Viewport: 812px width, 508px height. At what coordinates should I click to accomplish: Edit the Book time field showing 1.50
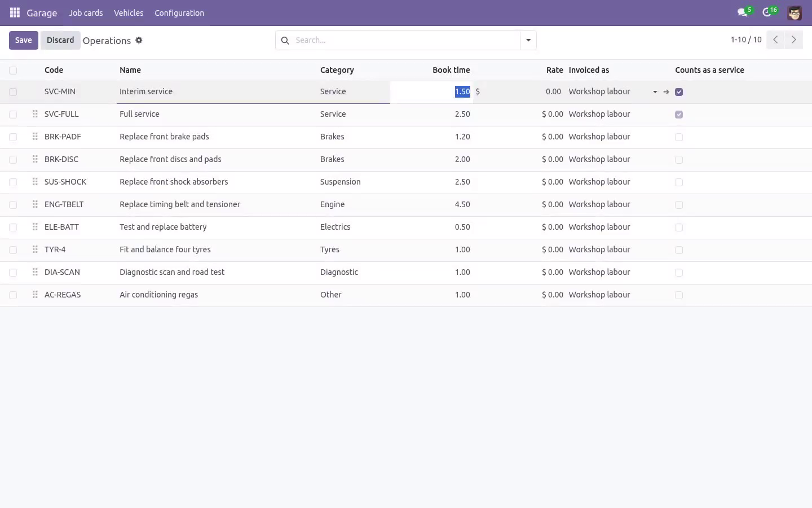click(431, 91)
